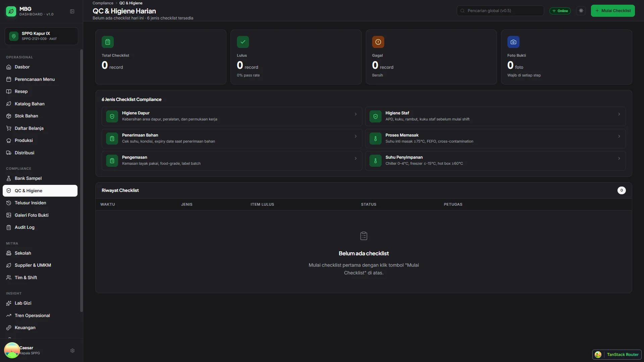Screen dimensions: 644x362
Task: Click the Riwayat Checklist count badge
Action: click(622, 191)
